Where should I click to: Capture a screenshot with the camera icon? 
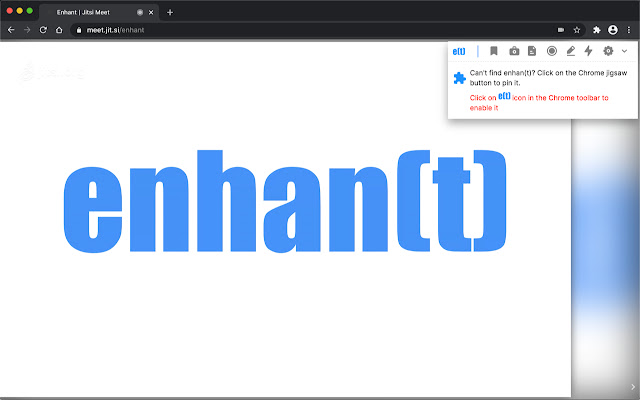(x=513, y=51)
